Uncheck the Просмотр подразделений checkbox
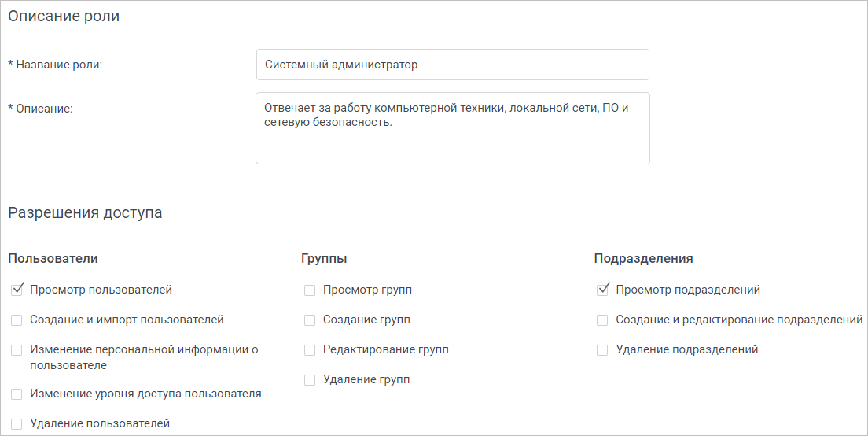 coord(602,290)
